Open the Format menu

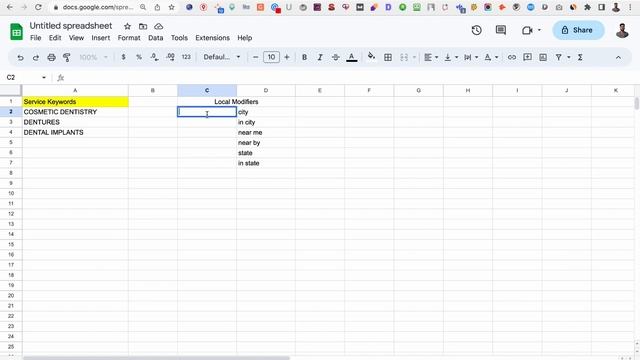coord(129,38)
